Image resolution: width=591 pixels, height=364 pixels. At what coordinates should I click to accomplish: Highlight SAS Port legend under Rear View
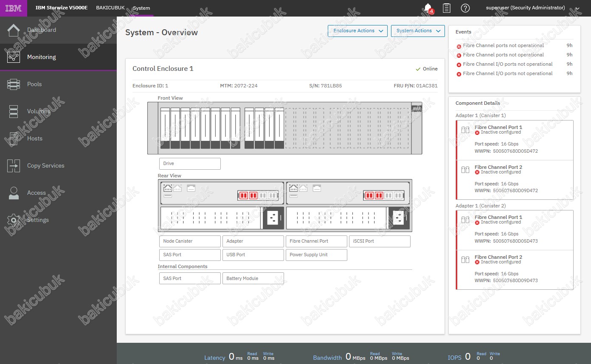point(190,255)
